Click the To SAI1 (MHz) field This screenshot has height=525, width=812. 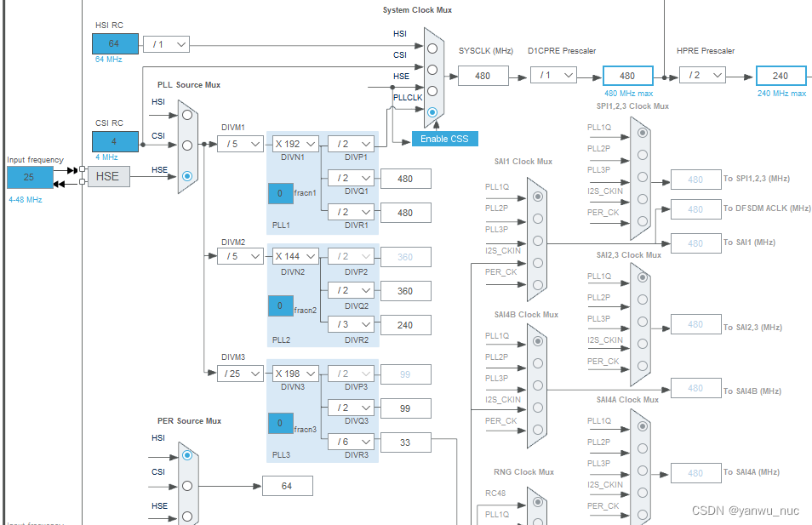point(696,243)
